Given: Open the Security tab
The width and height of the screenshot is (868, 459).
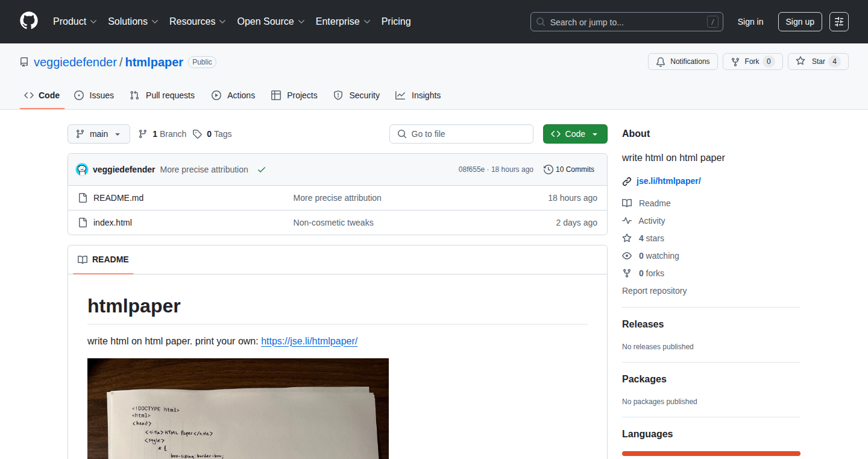Looking at the screenshot, I should pos(356,95).
